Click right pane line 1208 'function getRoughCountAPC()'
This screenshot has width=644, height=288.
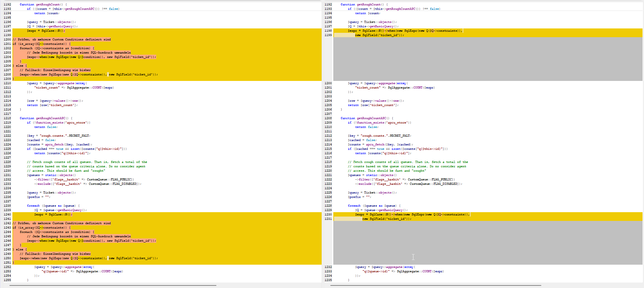pyautogui.click(x=367, y=118)
